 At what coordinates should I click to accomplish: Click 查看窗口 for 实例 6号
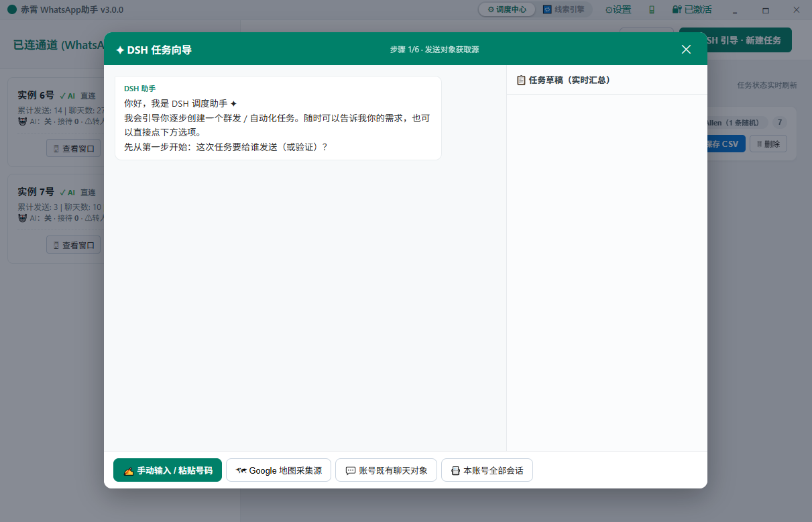74,148
